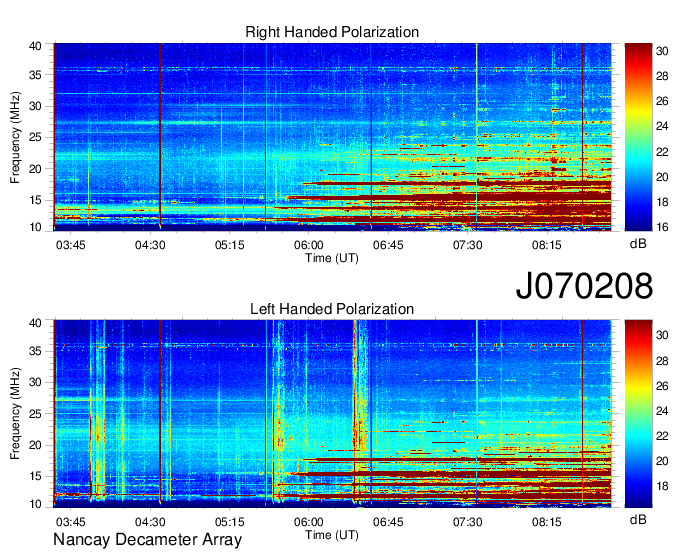680x552 pixels.
Task: Click the 24 dB tick on right-handed color bar
Action: pyautogui.click(x=662, y=127)
